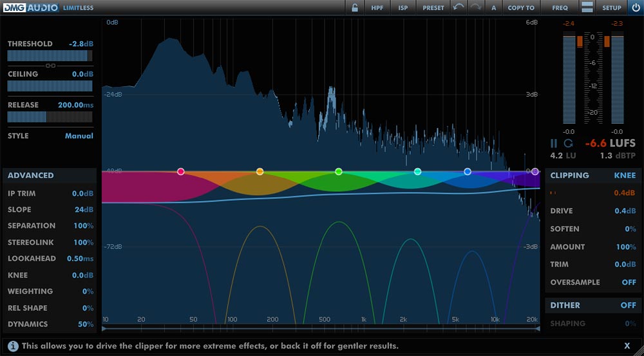644x356 pixels.
Task: Pause the loudness meter
Action: tap(554, 144)
